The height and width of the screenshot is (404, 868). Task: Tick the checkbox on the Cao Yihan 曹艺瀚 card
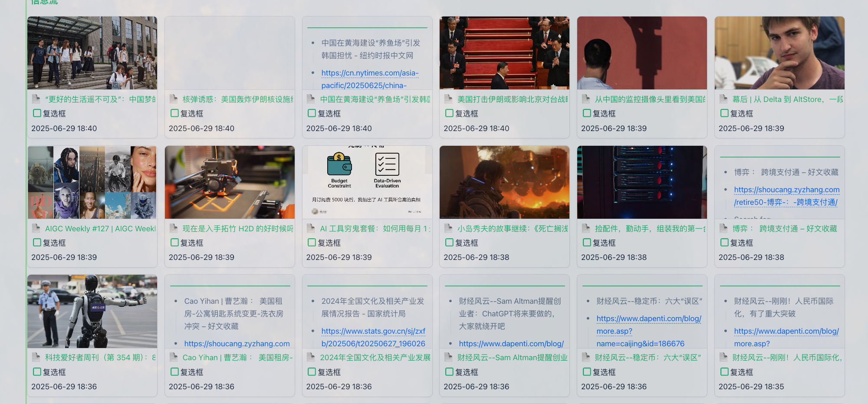(174, 372)
